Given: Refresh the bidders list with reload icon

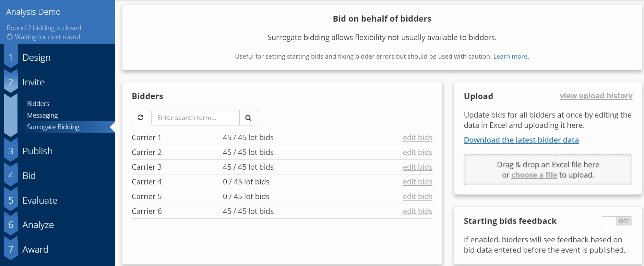Looking at the screenshot, I should [140, 118].
